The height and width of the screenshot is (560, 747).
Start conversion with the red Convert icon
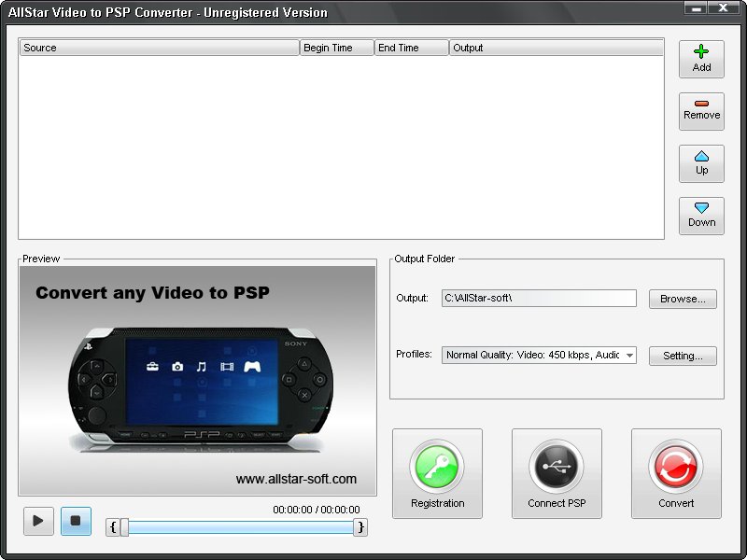(676, 473)
